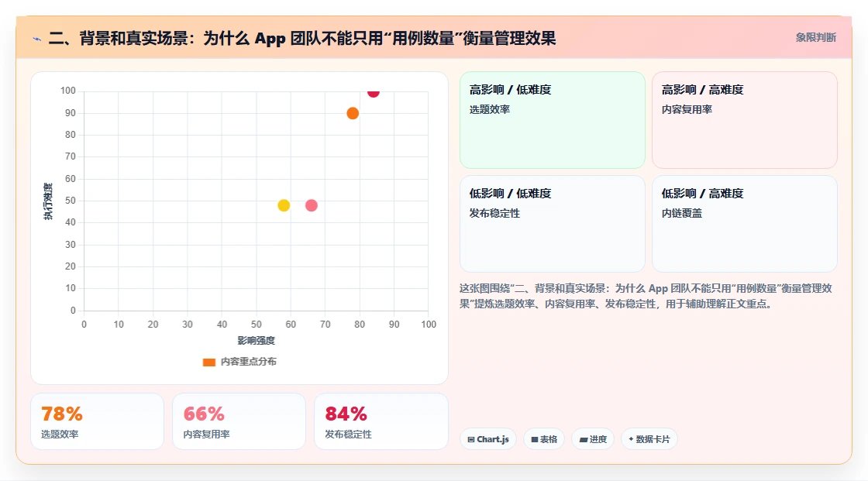Click the Chart.js tag icon
Viewport: 868px width, 481px height.
(x=471, y=439)
